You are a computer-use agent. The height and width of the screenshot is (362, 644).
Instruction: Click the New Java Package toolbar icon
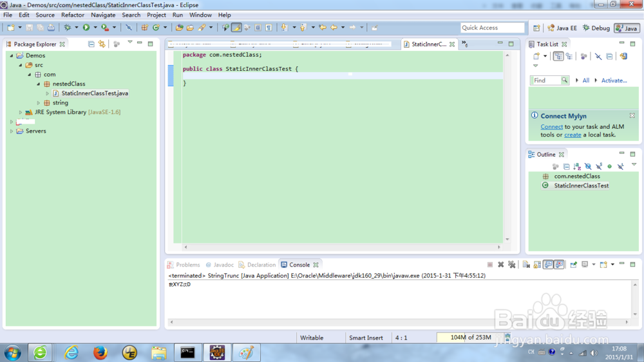[x=144, y=28]
